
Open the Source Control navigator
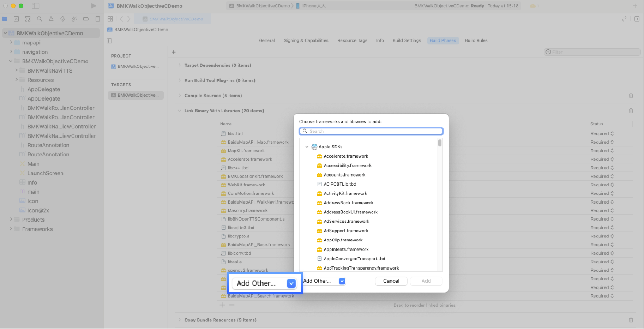tap(16, 19)
